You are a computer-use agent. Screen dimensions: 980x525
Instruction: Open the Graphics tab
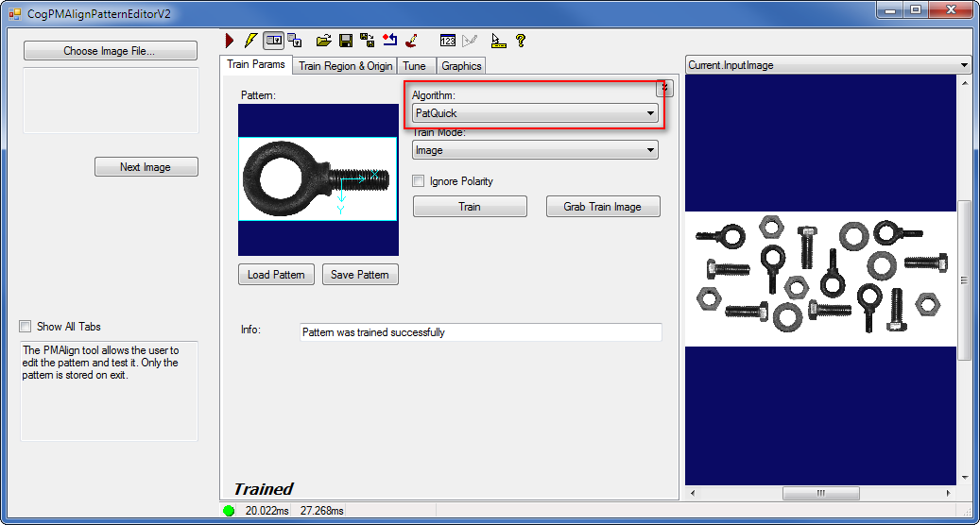461,66
